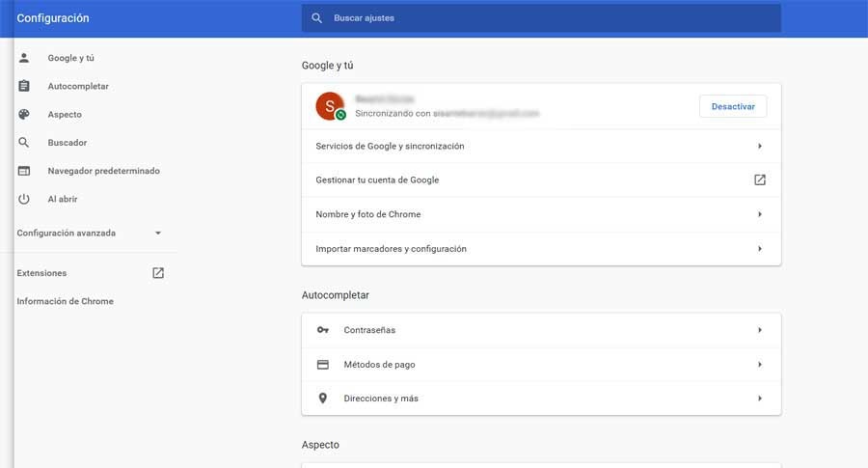Open the Métodos de pago row
Viewport: 868px width, 468px height.
point(541,365)
